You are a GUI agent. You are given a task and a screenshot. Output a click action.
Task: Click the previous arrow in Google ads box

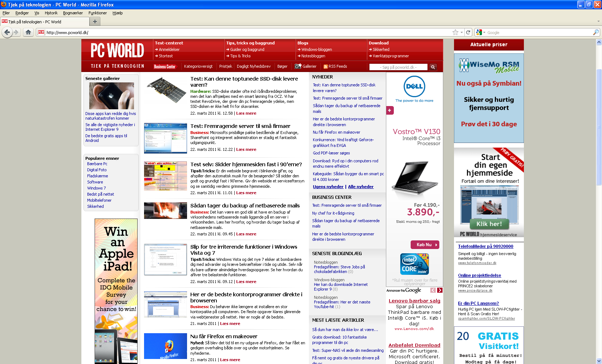pyautogui.click(x=433, y=290)
